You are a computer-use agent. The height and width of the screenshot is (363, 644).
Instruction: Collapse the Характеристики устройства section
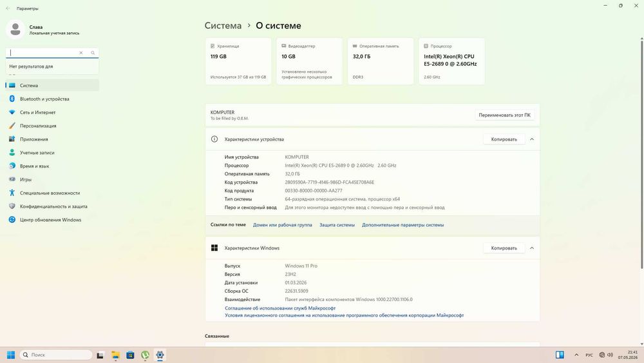click(532, 139)
